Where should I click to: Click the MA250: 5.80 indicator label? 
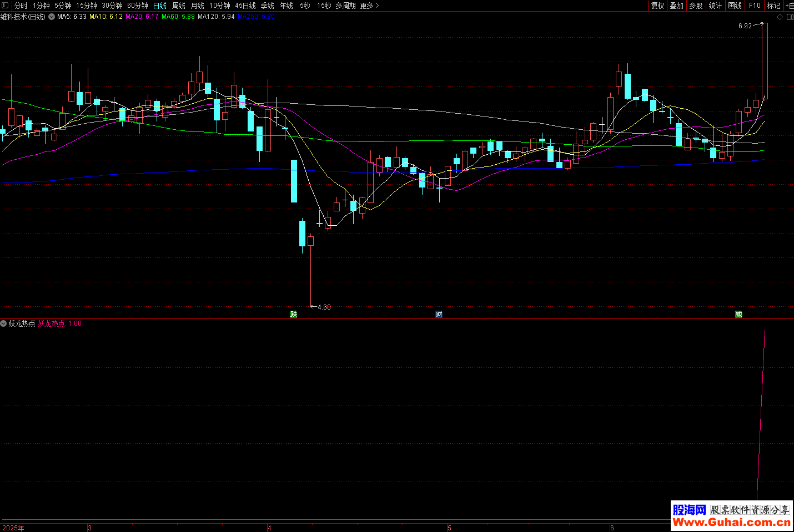[x=256, y=17]
